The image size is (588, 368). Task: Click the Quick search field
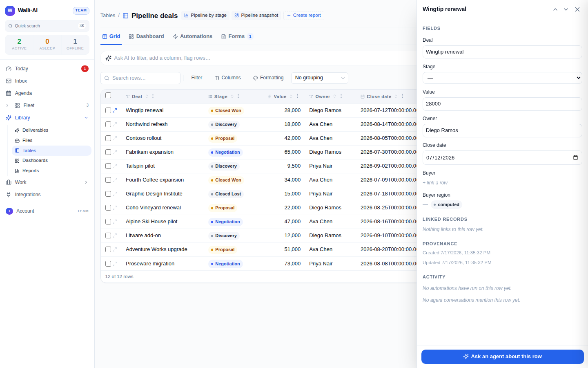click(x=47, y=26)
